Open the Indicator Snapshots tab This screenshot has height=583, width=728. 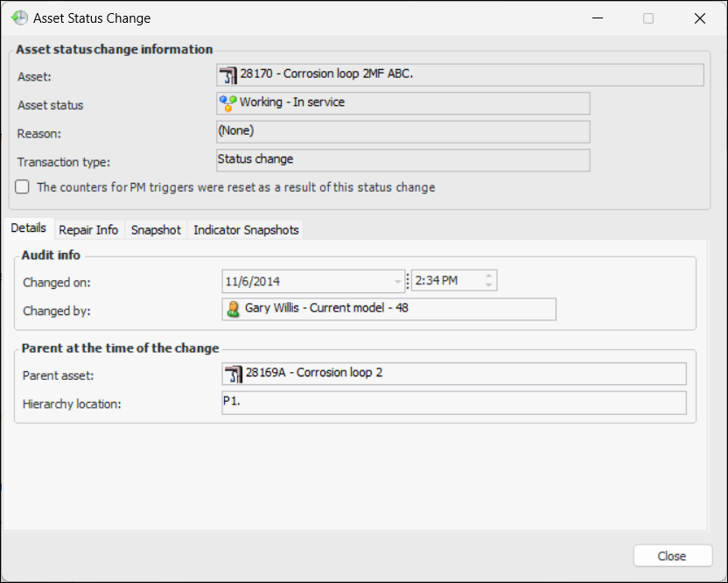pos(246,229)
